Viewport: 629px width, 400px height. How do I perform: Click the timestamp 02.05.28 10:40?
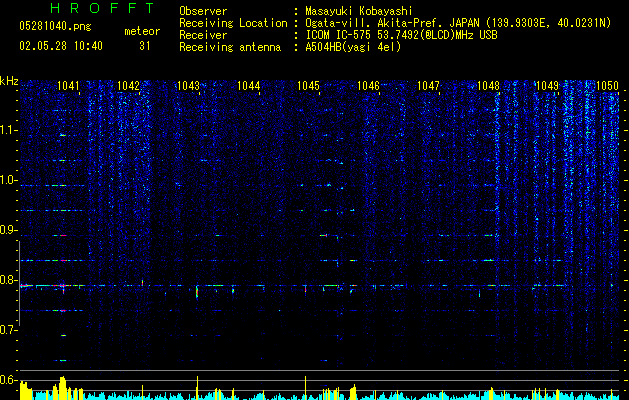(61, 46)
